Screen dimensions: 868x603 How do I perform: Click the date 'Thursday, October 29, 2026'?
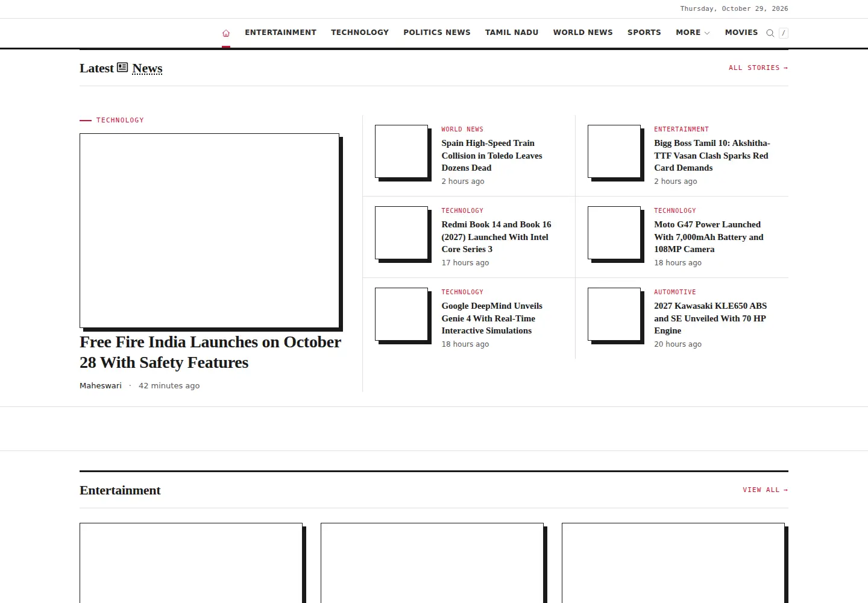click(734, 9)
